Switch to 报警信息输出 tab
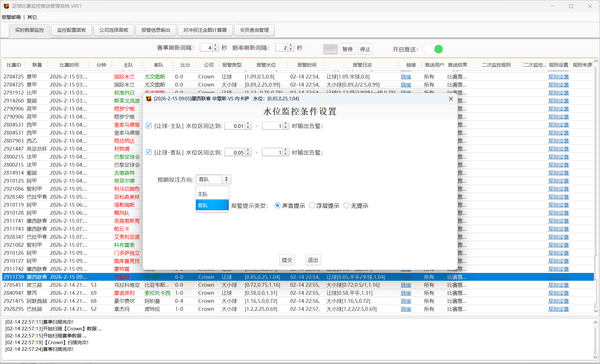Image resolution: width=600 pixels, height=364 pixels. [x=156, y=30]
